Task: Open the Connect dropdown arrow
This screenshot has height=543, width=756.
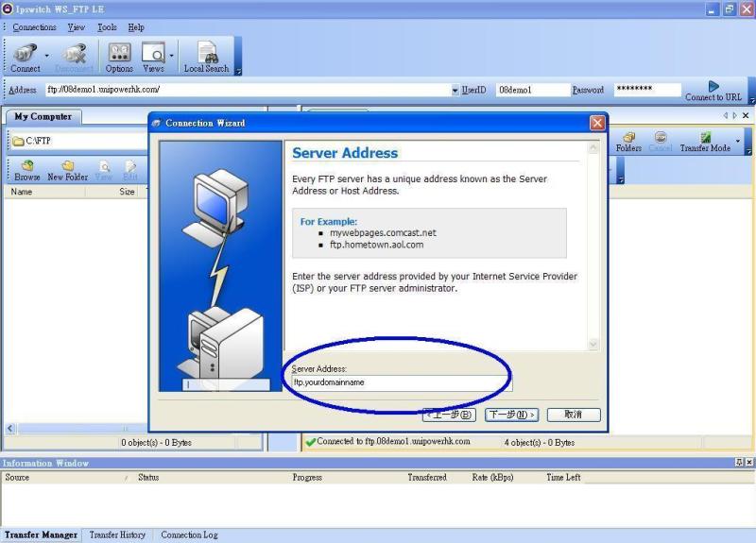Action: 46,56
